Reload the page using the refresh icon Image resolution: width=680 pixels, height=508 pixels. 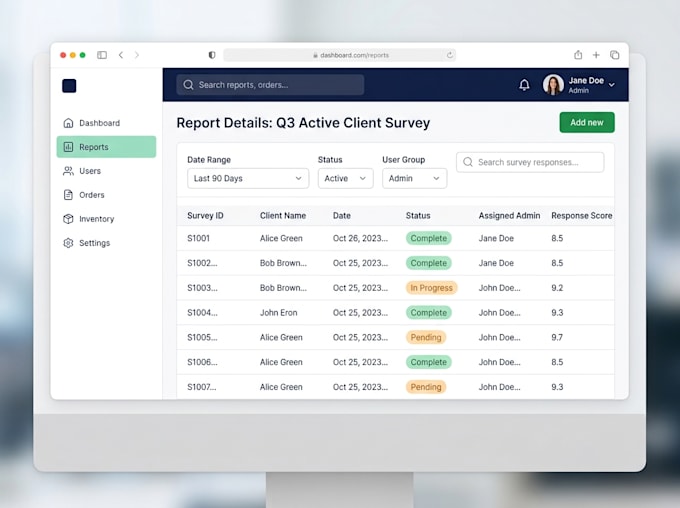[x=450, y=55]
